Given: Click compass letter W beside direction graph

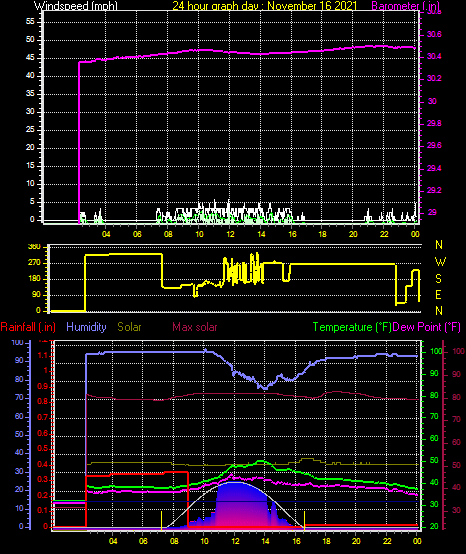Looking at the screenshot, I should click(440, 262).
